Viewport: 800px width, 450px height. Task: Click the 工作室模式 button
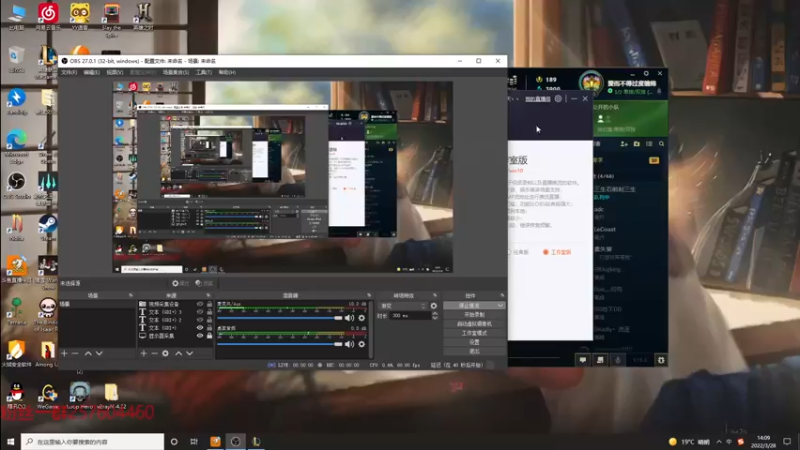tap(474, 333)
